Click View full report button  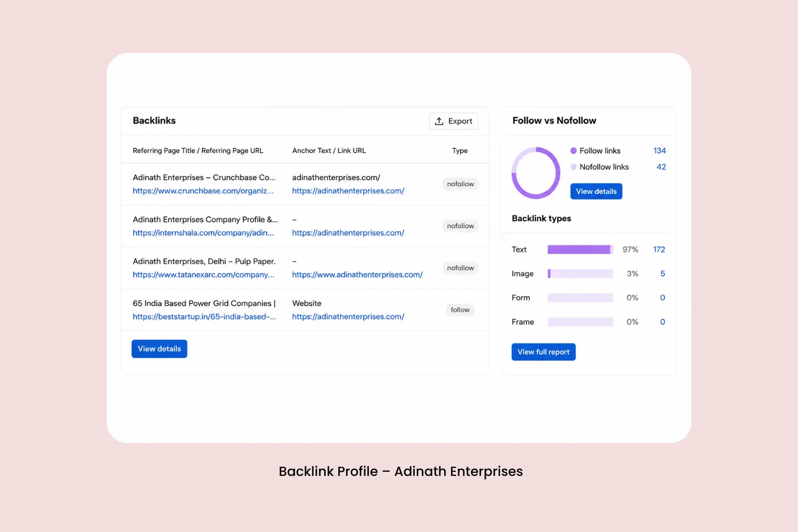(x=543, y=352)
